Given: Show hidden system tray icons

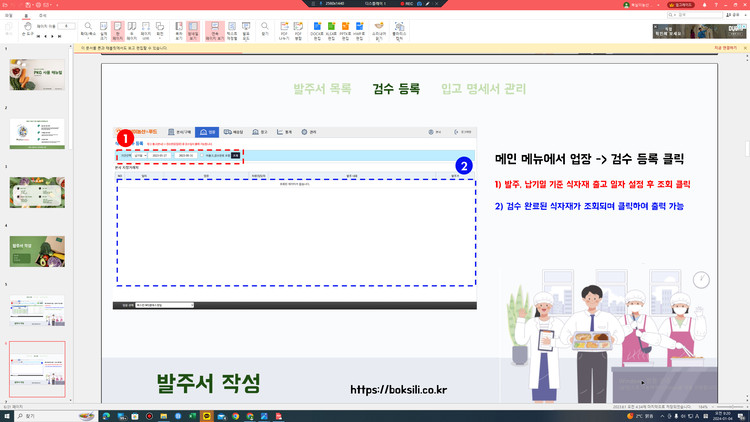Looking at the screenshot, I should [662, 416].
